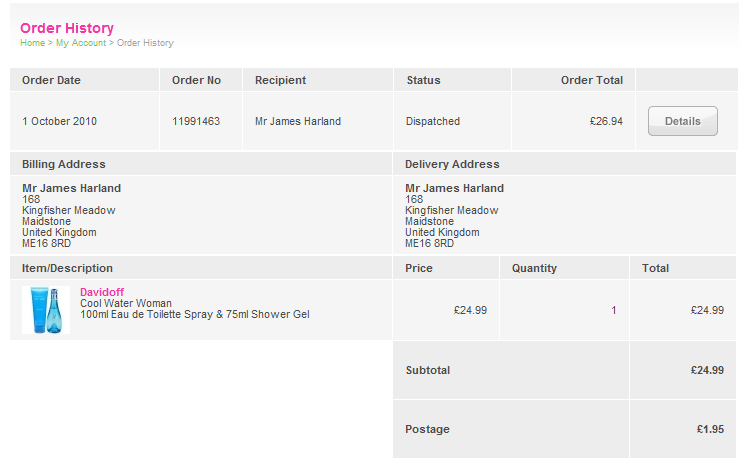Click the Billing Address heading
This screenshot has height=458, width=739.
(x=64, y=164)
